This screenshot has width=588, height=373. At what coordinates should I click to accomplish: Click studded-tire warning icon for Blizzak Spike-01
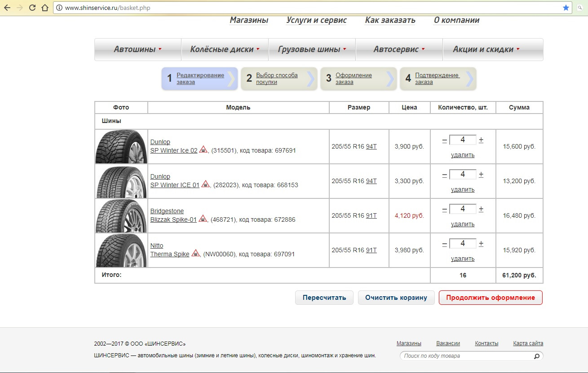203,219
